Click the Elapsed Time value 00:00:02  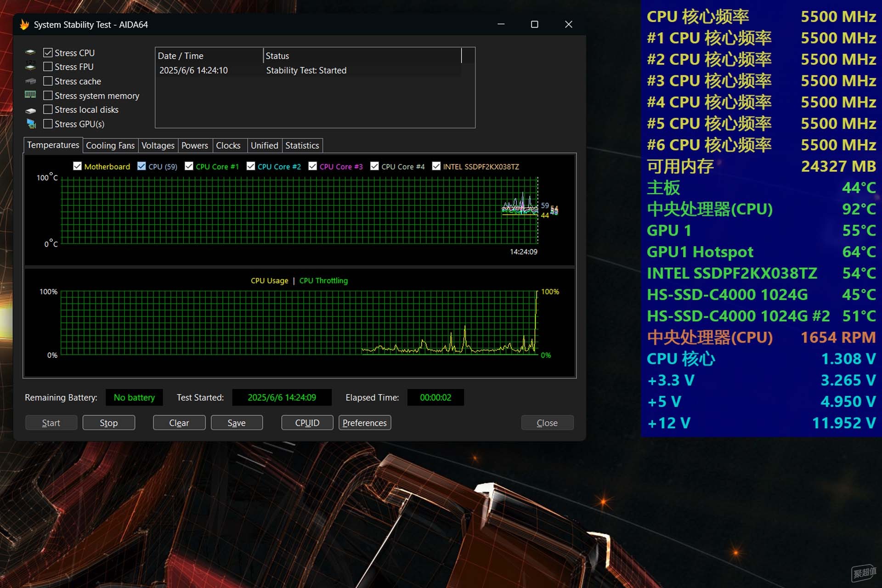point(435,397)
